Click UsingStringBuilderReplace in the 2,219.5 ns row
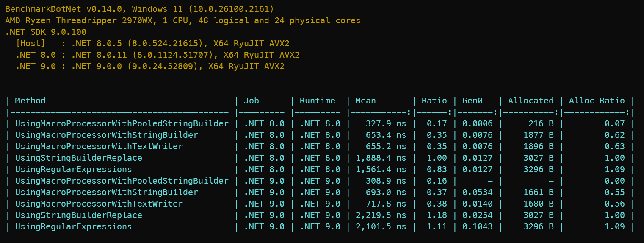This screenshot has width=644, height=243. (79, 215)
